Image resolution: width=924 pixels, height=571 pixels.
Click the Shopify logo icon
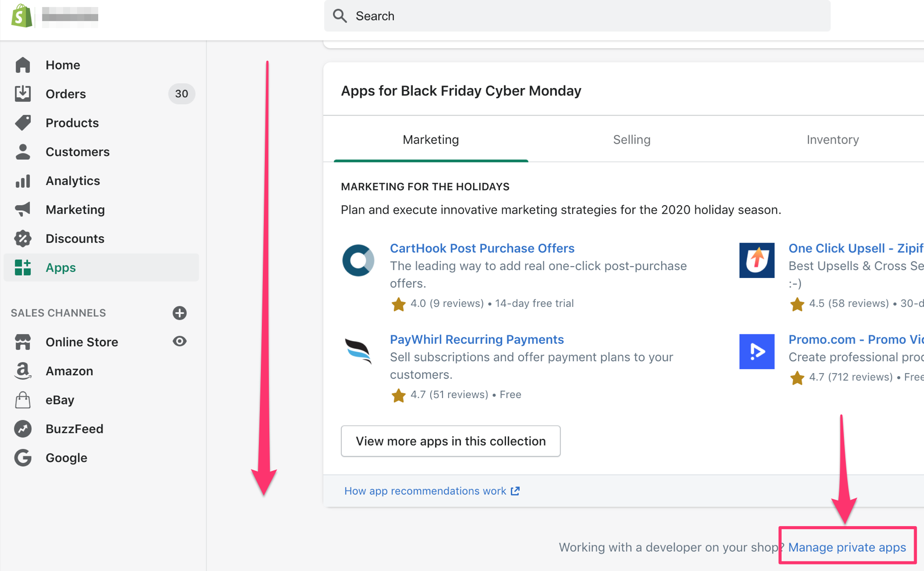pyautogui.click(x=21, y=15)
